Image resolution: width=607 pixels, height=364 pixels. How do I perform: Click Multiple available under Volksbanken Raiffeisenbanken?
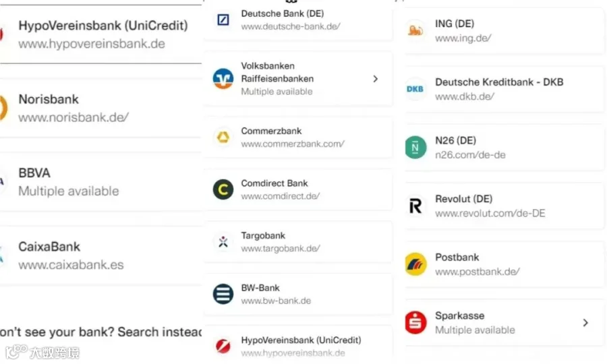(277, 91)
